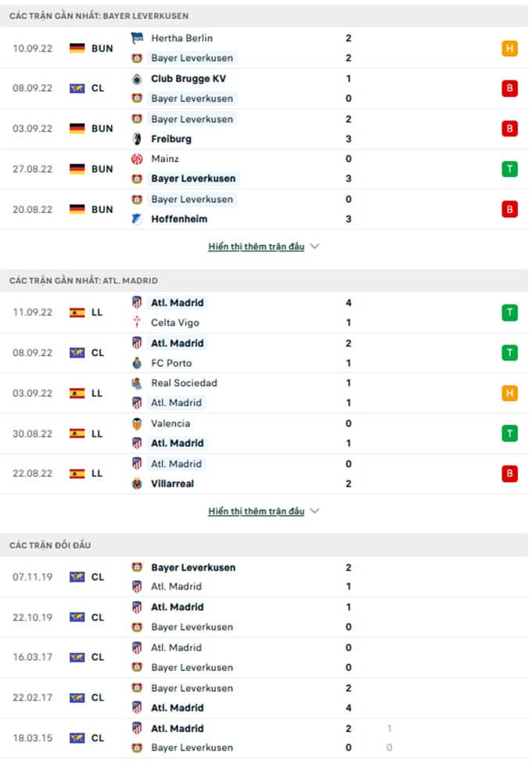
Task: Click the Valencia club crest icon
Action: pyautogui.click(x=137, y=423)
